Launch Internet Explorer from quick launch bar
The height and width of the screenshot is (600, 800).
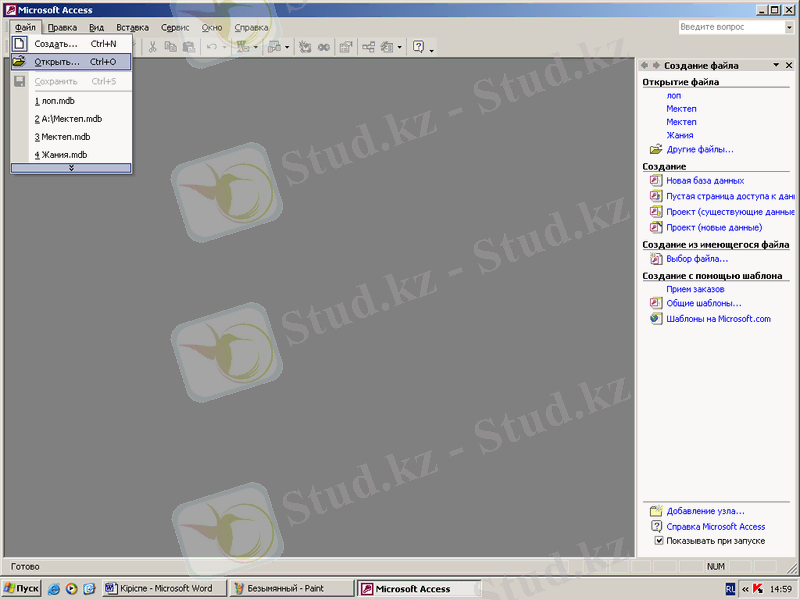54,589
